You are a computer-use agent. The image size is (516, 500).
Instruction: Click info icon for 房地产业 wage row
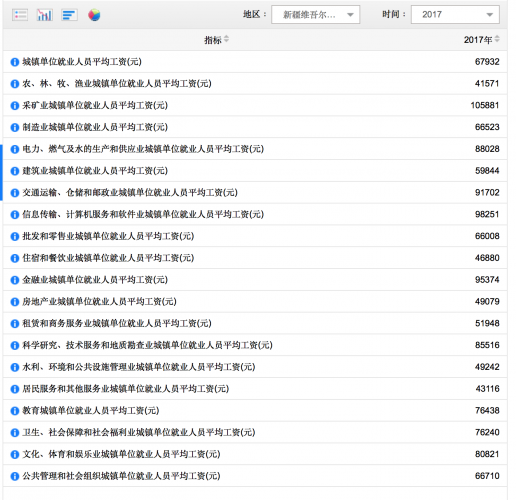[x=15, y=302]
